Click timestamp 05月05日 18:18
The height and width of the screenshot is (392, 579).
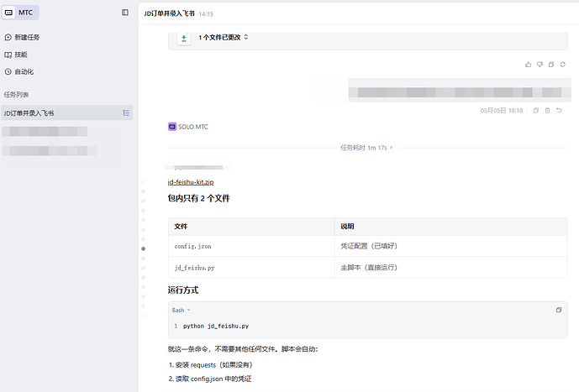coord(502,110)
